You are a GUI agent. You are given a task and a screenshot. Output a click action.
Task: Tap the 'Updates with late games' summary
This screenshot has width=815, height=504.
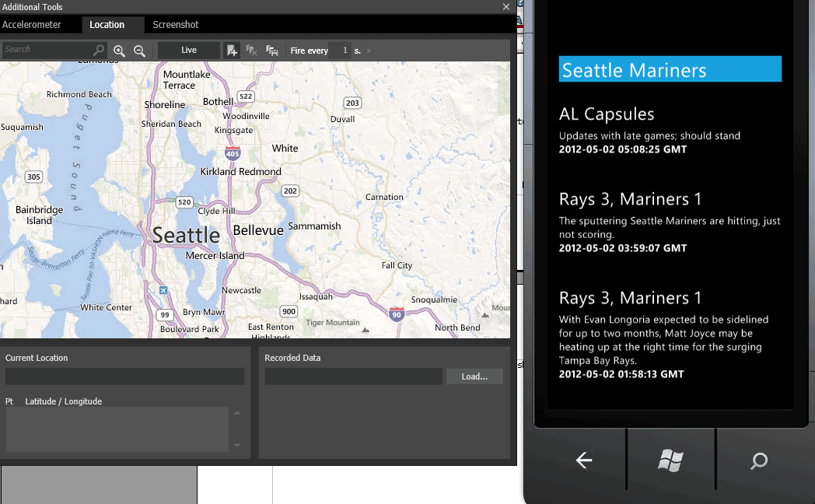tap(649, 135)
